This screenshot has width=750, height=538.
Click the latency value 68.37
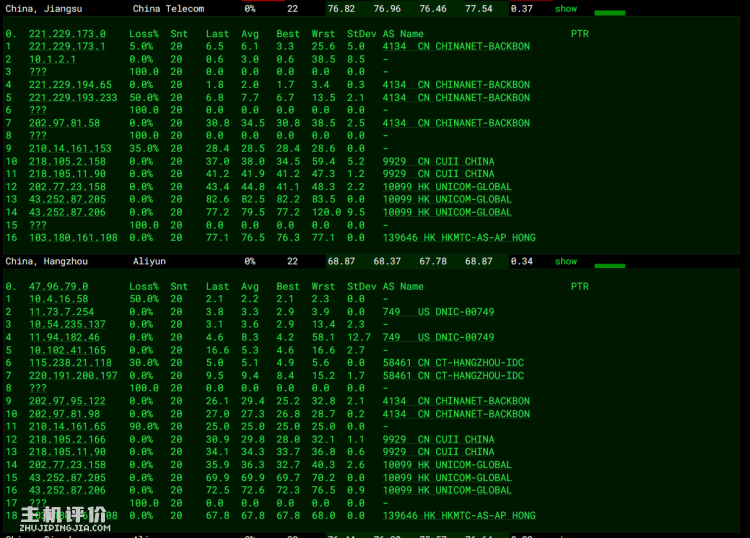387,262
